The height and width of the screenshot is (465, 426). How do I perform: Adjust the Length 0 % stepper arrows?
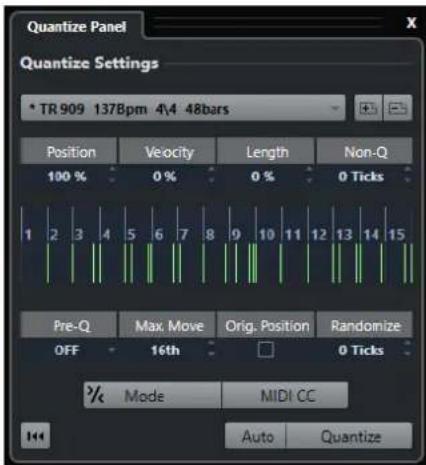(x=309, y=175)
